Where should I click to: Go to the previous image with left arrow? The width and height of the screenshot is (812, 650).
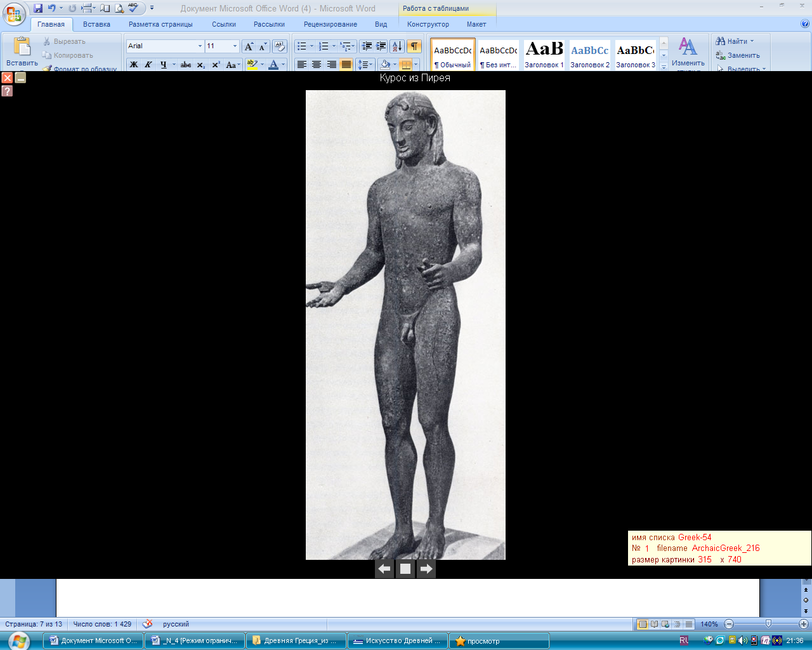click(384, 569)
